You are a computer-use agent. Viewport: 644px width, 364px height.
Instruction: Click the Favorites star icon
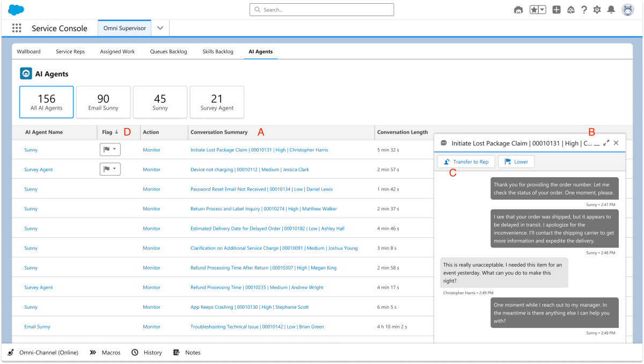click(x=534, y=9)
